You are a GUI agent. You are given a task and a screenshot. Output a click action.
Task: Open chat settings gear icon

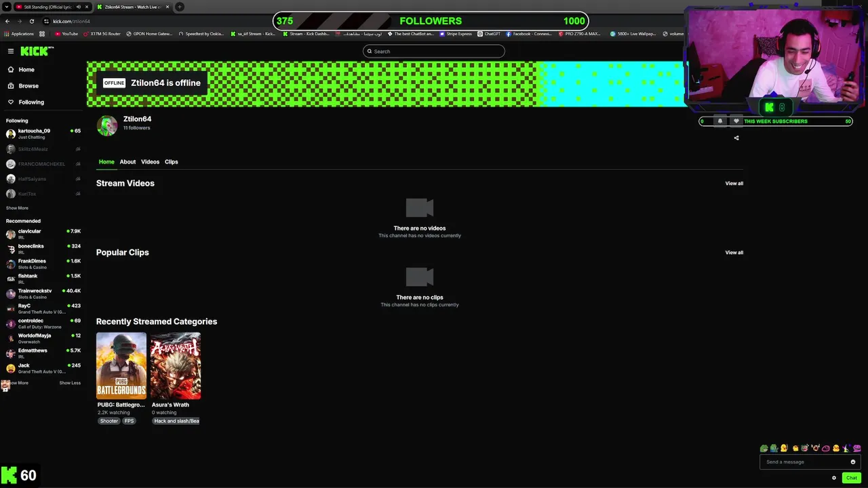pos(834,478)
